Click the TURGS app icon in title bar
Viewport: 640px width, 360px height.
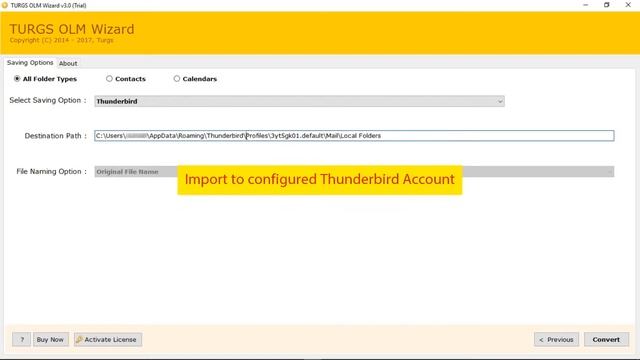pyautogui.click(x=4, y=5)
